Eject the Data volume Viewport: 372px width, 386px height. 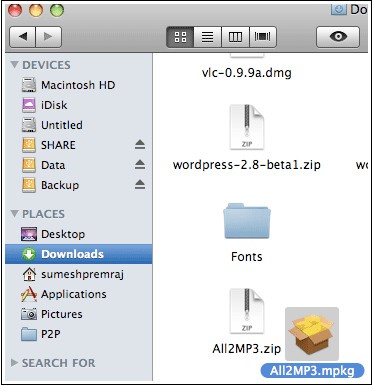click(x=140, y=165)
